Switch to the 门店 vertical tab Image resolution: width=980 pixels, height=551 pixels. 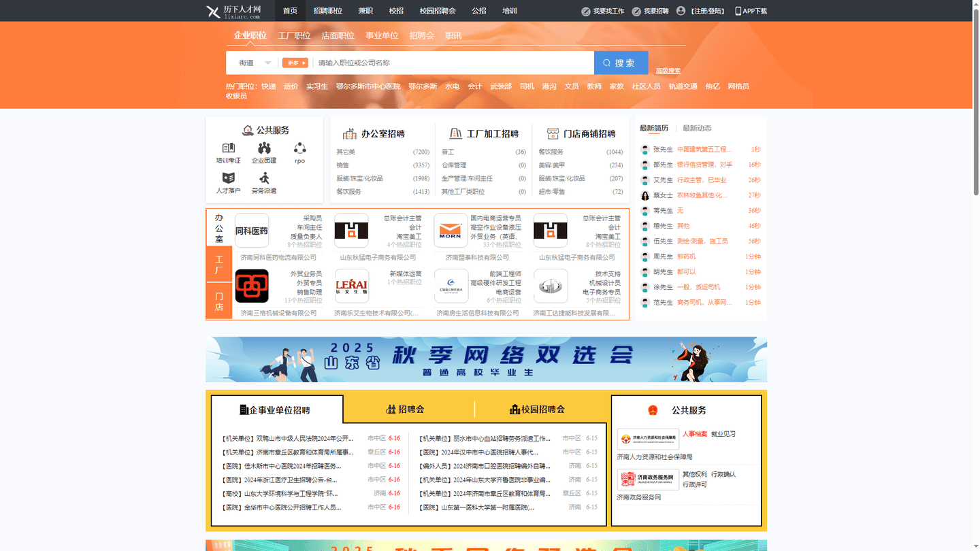(x=219, y=301)
